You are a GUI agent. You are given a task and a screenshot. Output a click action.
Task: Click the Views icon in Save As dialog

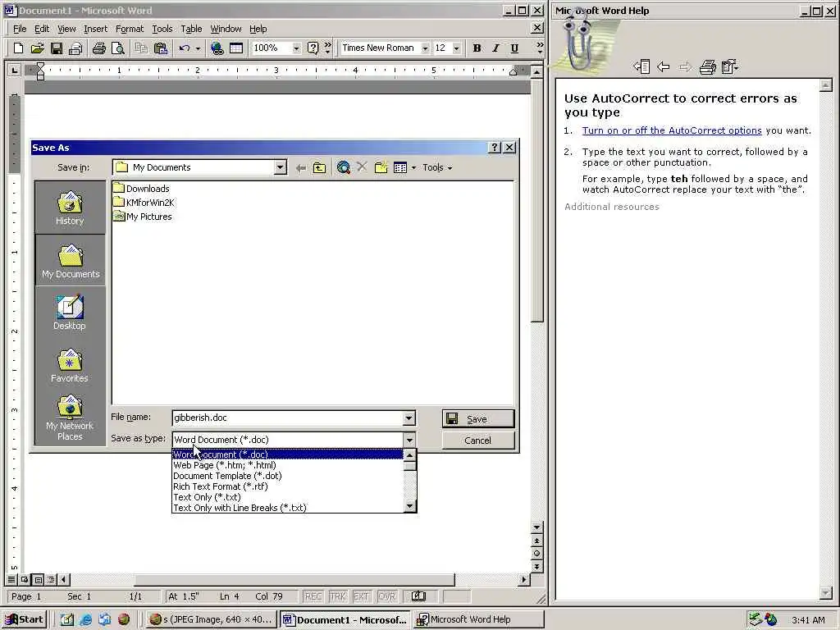click(x=400, y=167)
